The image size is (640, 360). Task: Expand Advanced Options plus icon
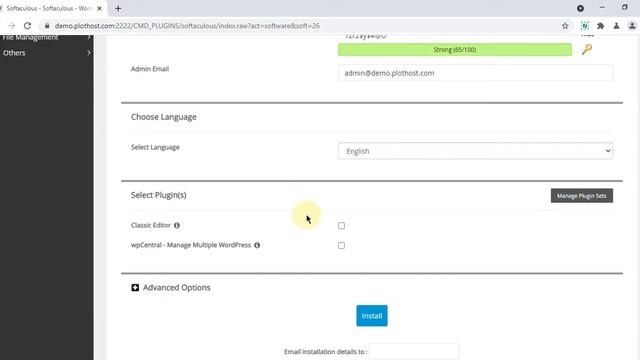coord(135,288)
